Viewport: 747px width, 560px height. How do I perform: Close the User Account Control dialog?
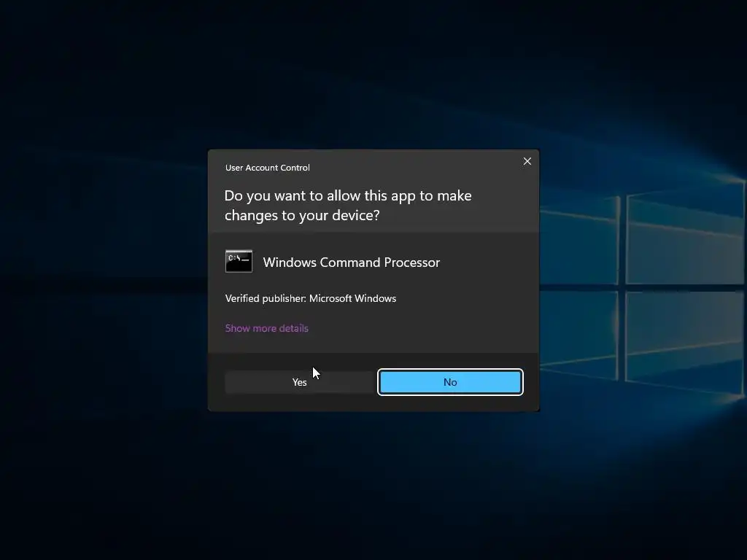click(x=527, y=161)
